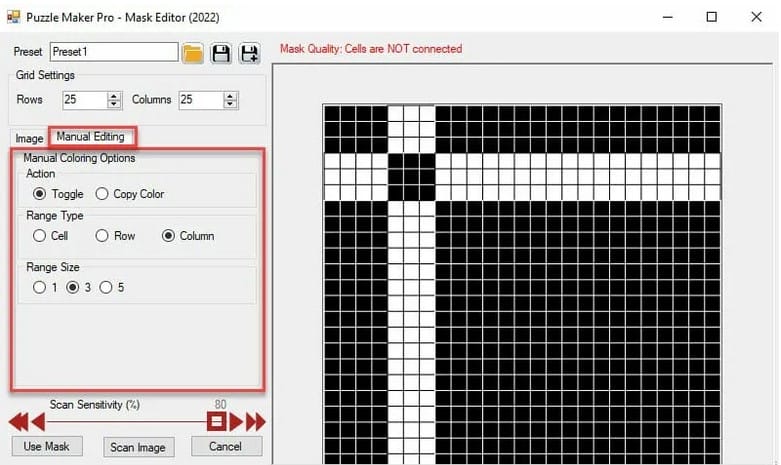Image resolution: width=781 pixels, height=465 pixels.
Task: Click inside the Preset name field
Action: tap(113, 52)
